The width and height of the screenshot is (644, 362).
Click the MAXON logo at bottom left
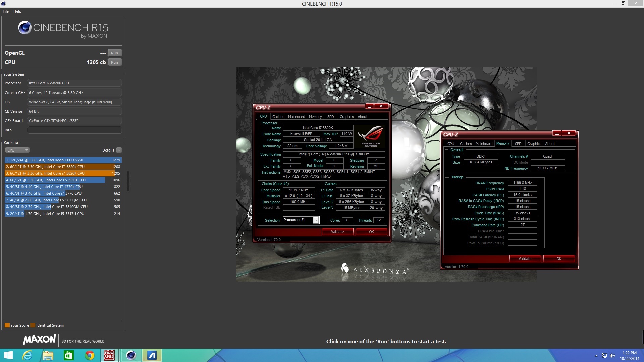39,340
